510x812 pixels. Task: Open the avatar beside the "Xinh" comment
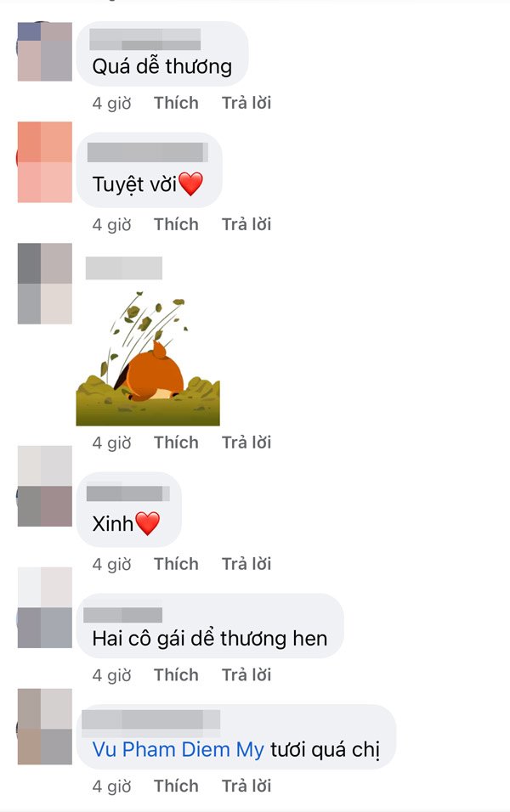[x=44, y=487]
